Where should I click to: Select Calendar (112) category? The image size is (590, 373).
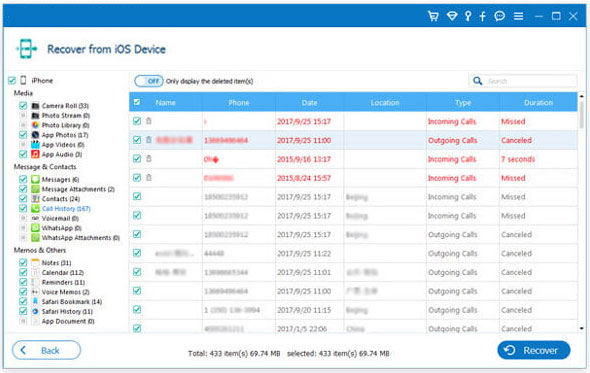(63, 272)
